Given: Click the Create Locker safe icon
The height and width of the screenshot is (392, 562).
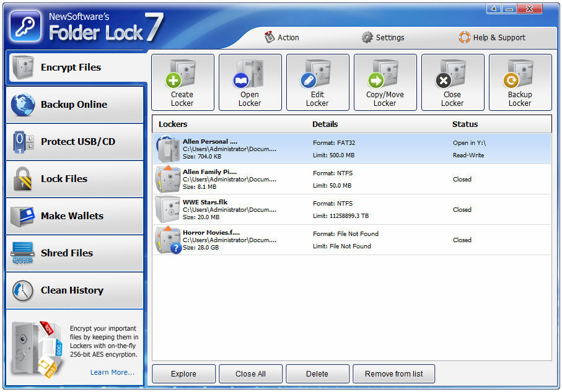Looking at the screenshot, I should (x=182, y=74).
